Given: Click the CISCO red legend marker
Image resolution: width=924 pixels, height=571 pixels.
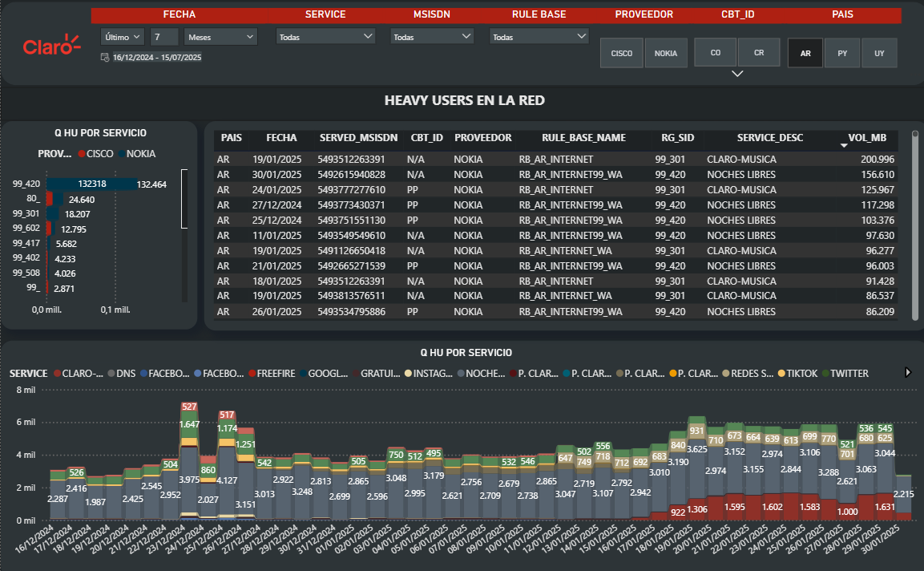Looking at the screenshot, I should click(81, 154).
